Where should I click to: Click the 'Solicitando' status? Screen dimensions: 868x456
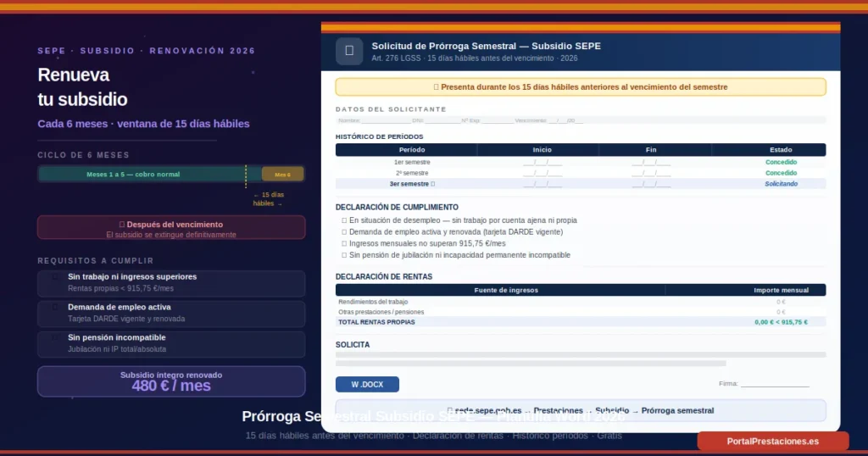pyautogui.click(x=781, y=184)
